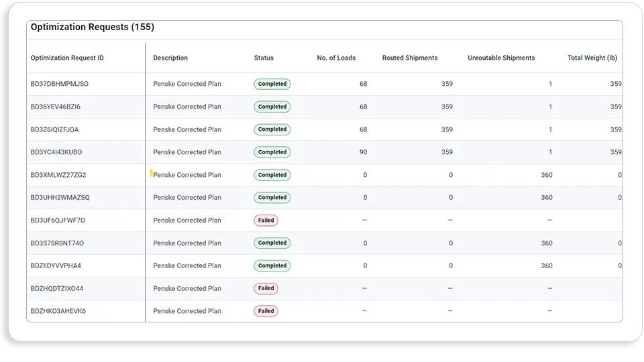The image size is (644, 362).
Task: Click the Total Weight (lb) header
Action: [592, 58]
